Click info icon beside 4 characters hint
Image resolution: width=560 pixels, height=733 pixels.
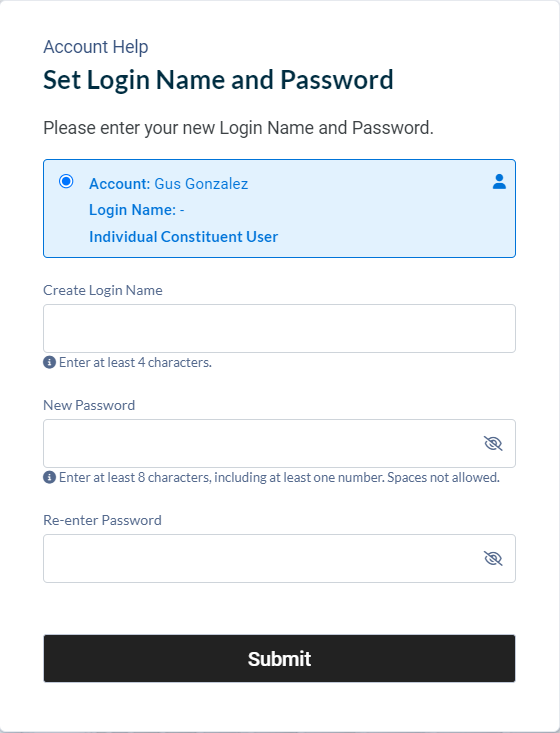click(49, 362)
